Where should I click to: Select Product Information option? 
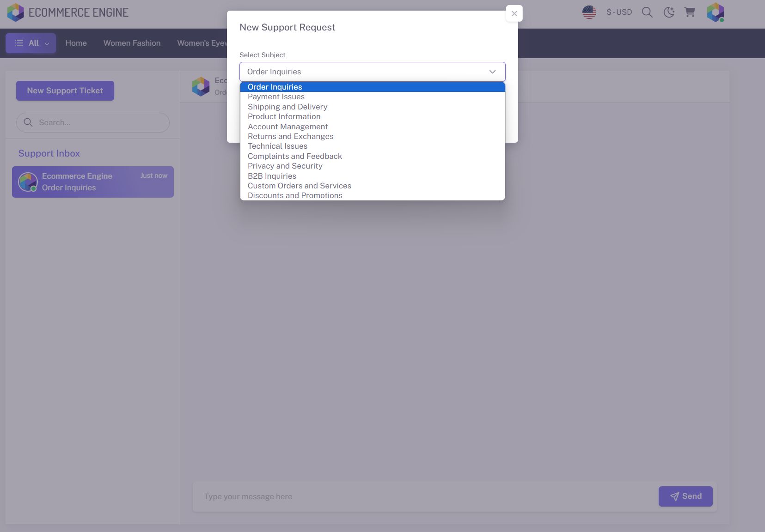(x=373, y=117)
